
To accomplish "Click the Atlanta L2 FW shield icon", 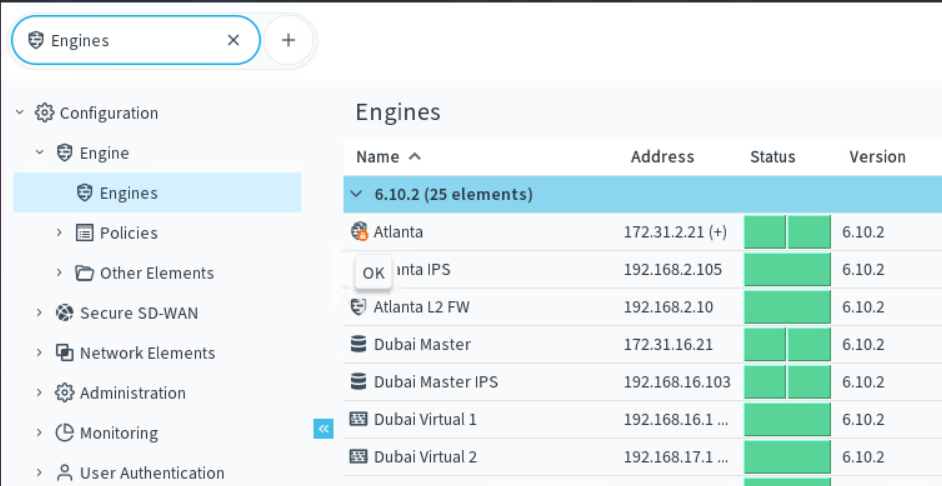I will click(x=359, y=307).
